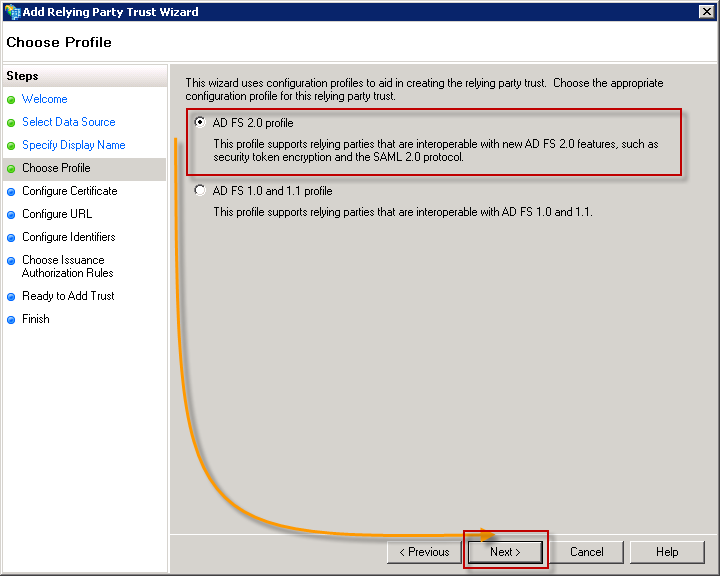This screenshot has height=576, width=720.
Task: Click the green bullet beside Specify Display Name
Action: tap(11, 146)
